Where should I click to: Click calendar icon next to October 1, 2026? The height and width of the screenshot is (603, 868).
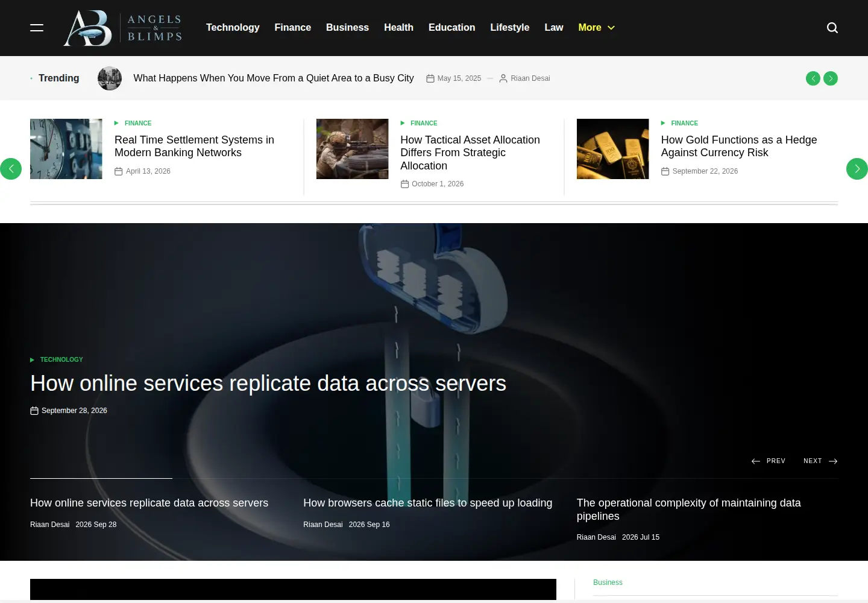coord(405,184)
